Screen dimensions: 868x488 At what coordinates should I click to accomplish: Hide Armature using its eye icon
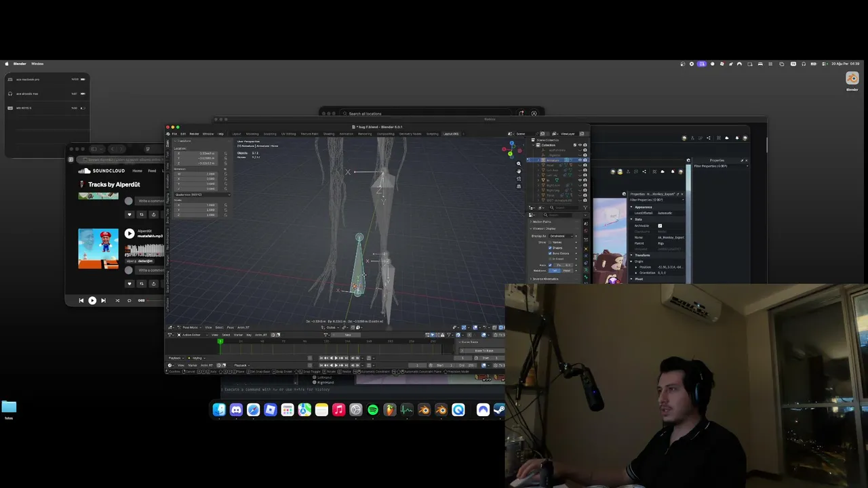point(580,160)
